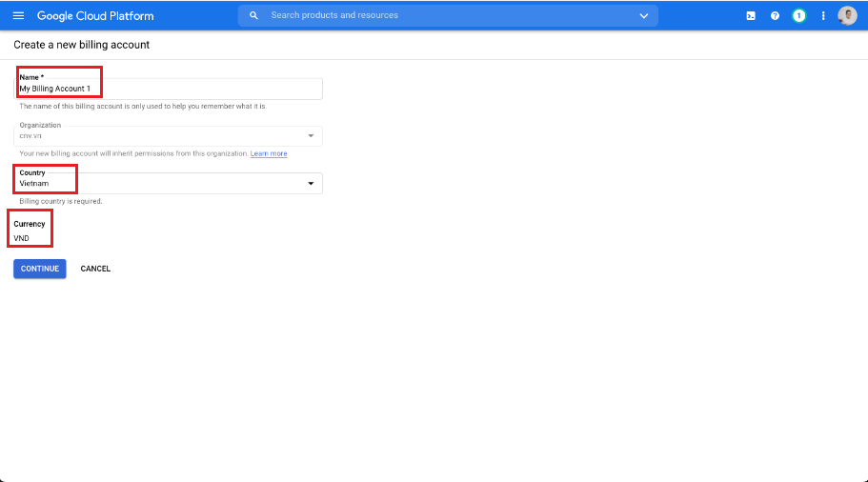868x482 pixels.
Task: Activate Cloud Shell icon
Action: pos(751,16)
